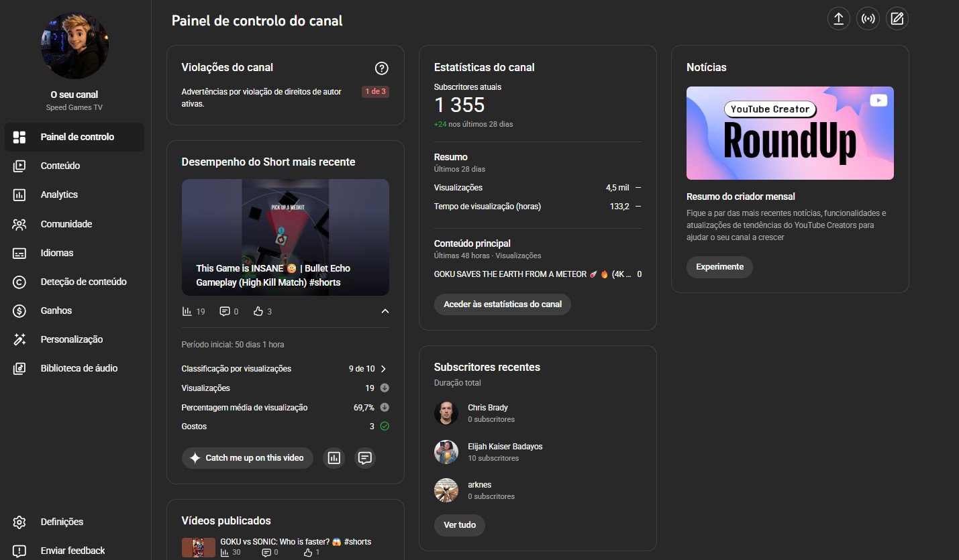Click the Catch me up on this video button

247,458
